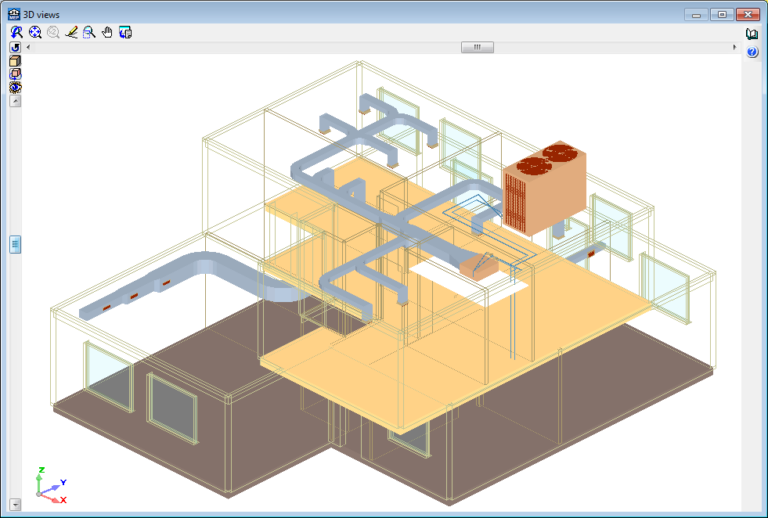Activate the zoom window magnifier tool
Screen dimensions: 768x518
(89, 33)
